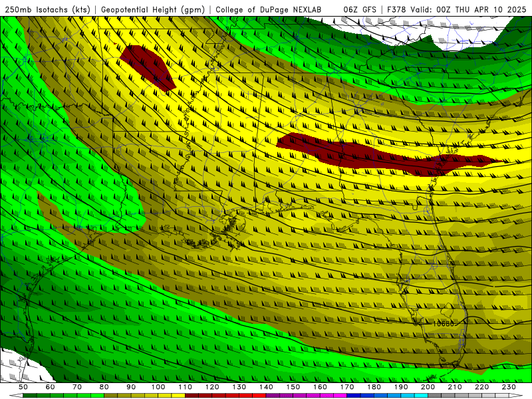Click the '50' value on the color scale
The height and width of the screenshot is (399, 532).
(23, 387)
